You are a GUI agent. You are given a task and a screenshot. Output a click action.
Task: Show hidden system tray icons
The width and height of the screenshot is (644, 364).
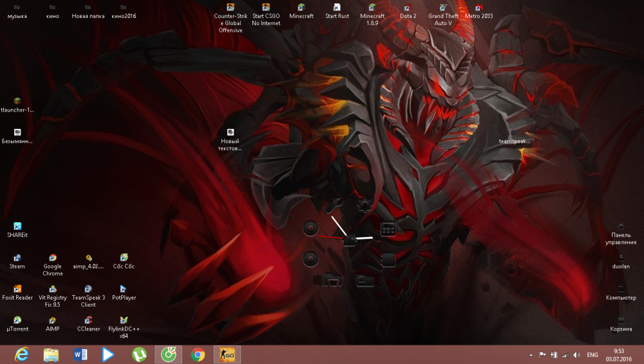531,355
